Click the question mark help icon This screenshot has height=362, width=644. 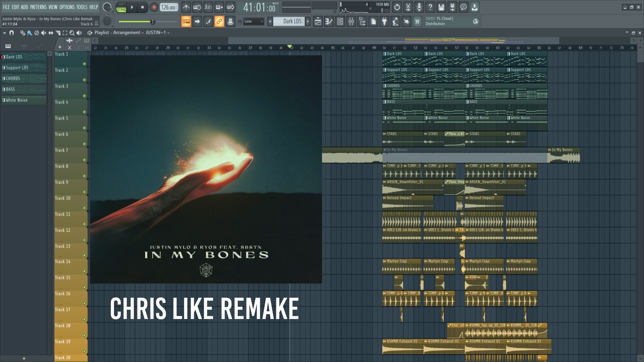point(430,7)
